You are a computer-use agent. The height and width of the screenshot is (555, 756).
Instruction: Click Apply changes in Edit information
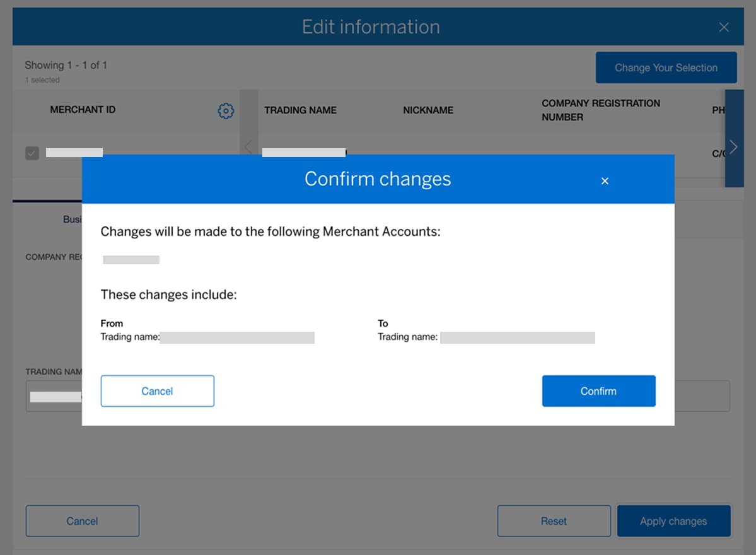click(x=673, y=521)
